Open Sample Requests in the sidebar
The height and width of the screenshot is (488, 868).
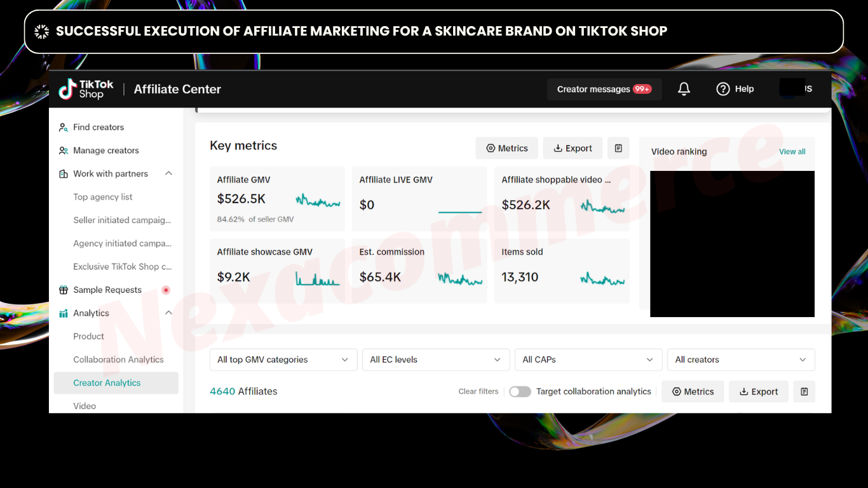(x=107, y=290)
